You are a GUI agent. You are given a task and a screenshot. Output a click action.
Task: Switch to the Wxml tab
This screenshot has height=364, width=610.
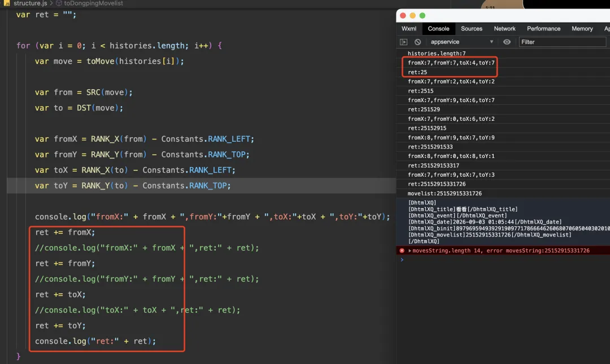tap(409, 29)
